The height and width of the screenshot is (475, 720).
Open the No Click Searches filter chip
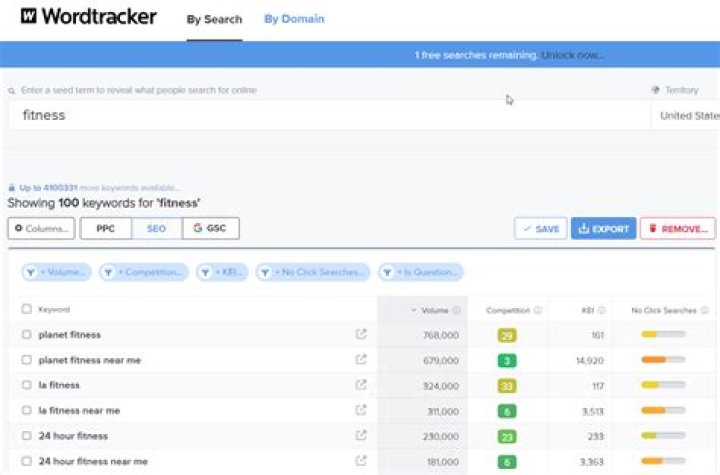tap(313, 272)
